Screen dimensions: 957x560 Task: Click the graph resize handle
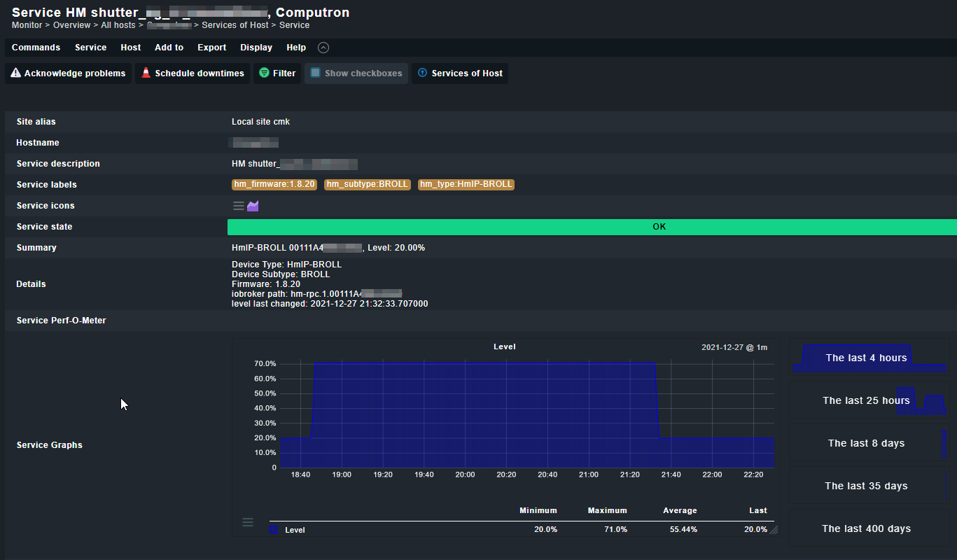774,531
